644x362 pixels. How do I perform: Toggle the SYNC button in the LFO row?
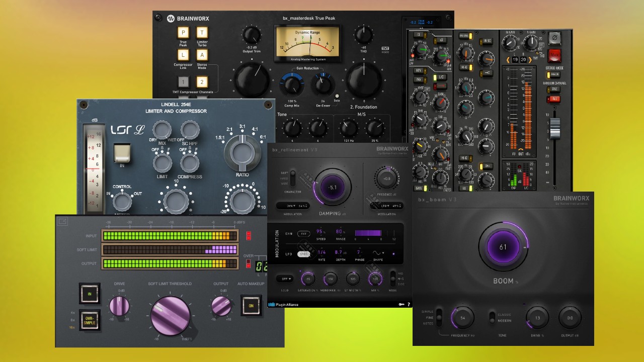(303, 254)
